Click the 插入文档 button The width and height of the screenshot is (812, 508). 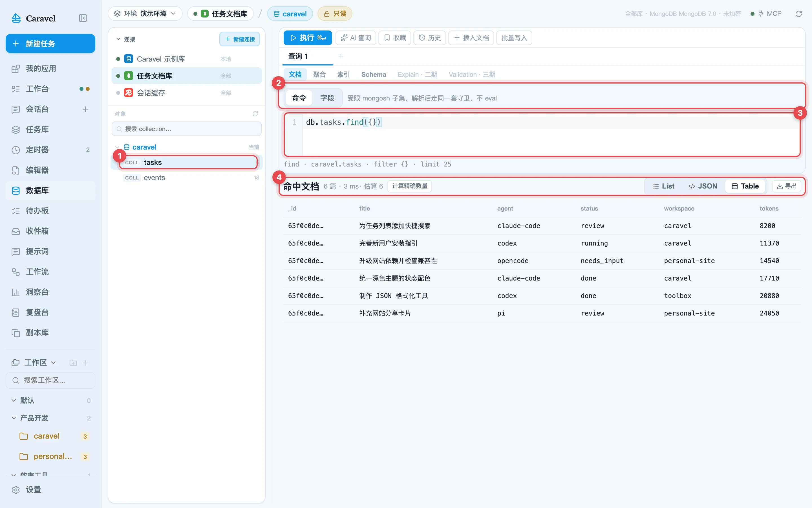471,38
